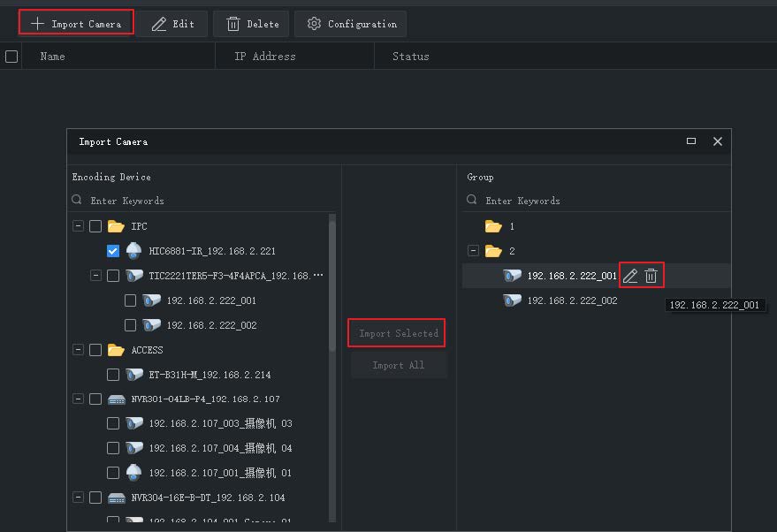Image resolution: width=777 pixels, height=532 pixels.
Task: Select the folder icon of group 1
Action: click(x=493, y=226)
